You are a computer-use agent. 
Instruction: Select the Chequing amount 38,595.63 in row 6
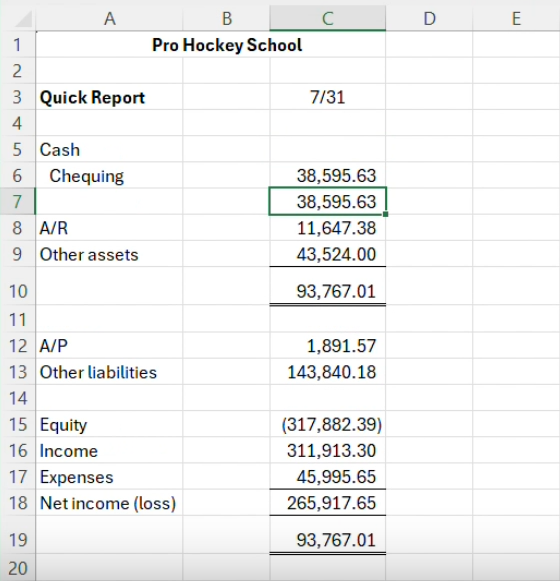click(328, 176)
